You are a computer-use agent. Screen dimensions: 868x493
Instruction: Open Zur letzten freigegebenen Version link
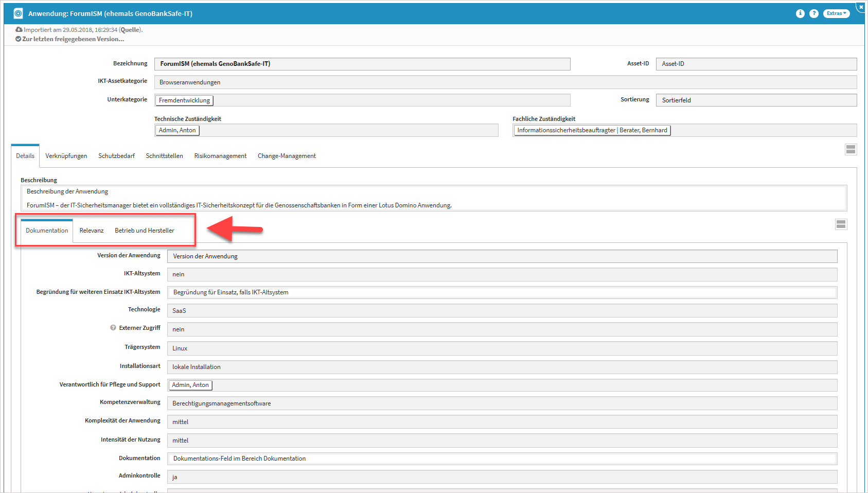coord(73,39)
